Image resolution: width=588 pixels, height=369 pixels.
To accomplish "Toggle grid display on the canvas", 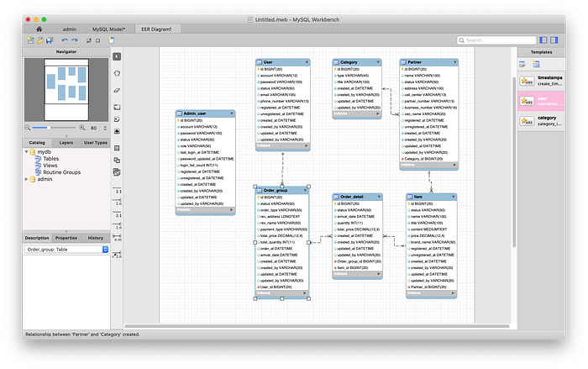I will (x=88, y=40).
